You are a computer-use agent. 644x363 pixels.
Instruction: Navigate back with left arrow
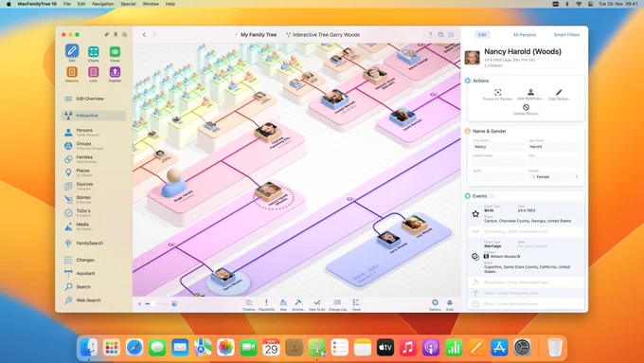[144, 34]
